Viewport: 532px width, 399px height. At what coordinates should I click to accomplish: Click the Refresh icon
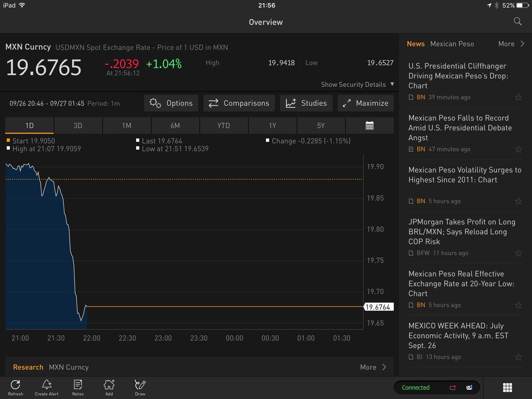pyautogui.click(x=15, y=387)
